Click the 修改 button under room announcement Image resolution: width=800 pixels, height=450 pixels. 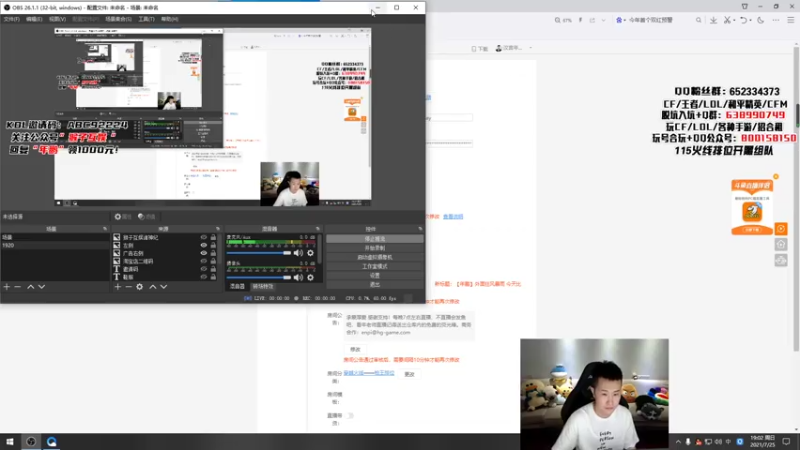click(355, 349)
